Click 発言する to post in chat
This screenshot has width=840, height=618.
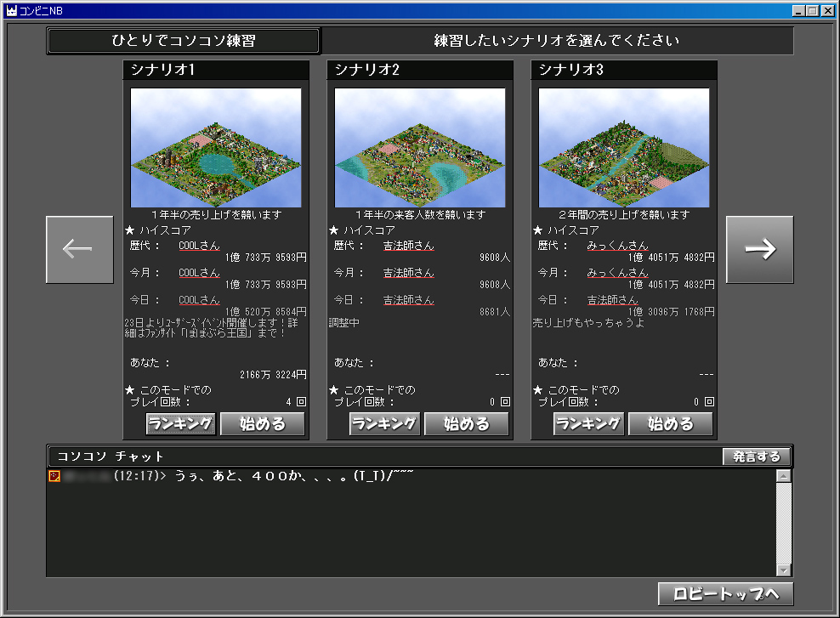(757, 456)
